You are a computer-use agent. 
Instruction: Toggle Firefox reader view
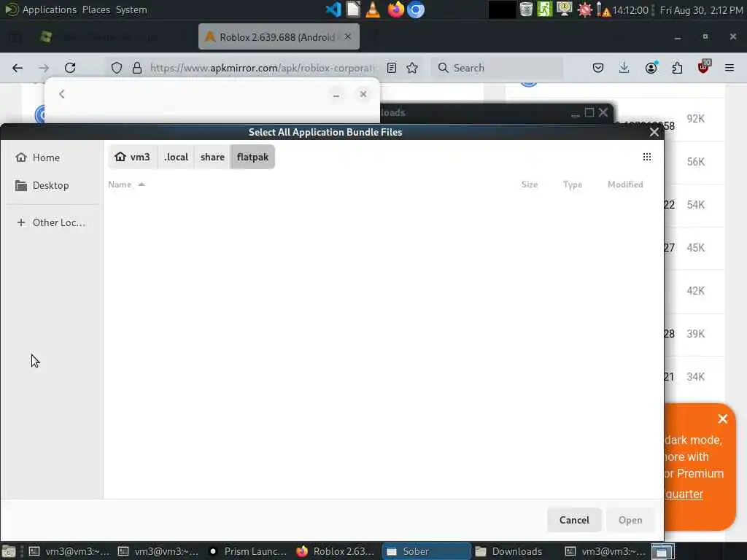click(392, 68)
